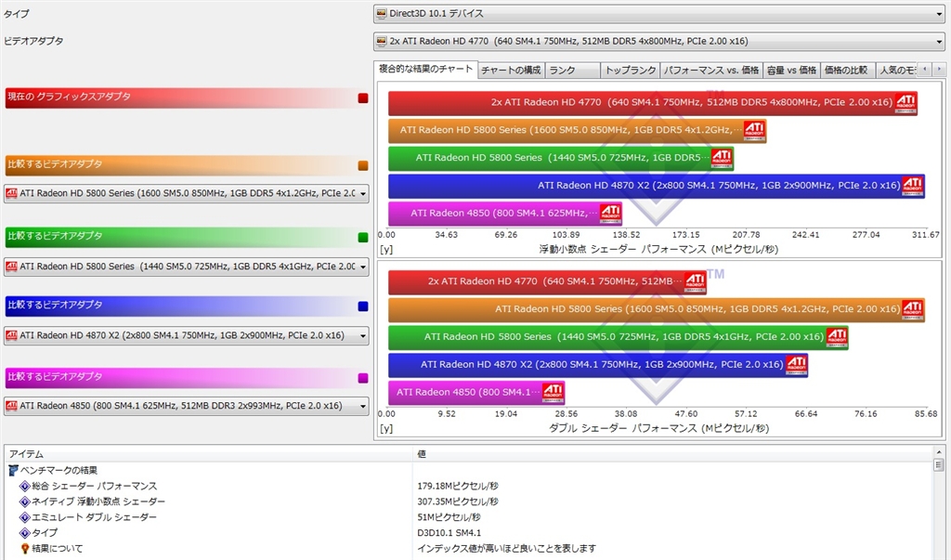Viewport: 951px width, 560px height.
Task: Click the green comparison adapter color swatch
Action: [363, 237]
